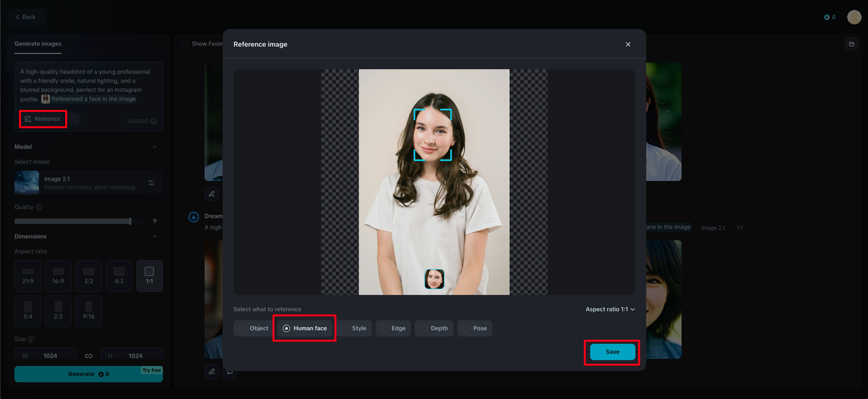Open the model settings sliders icon
Image resolution: width=868 pixels, height=399 pixels.
pos(151,183)
